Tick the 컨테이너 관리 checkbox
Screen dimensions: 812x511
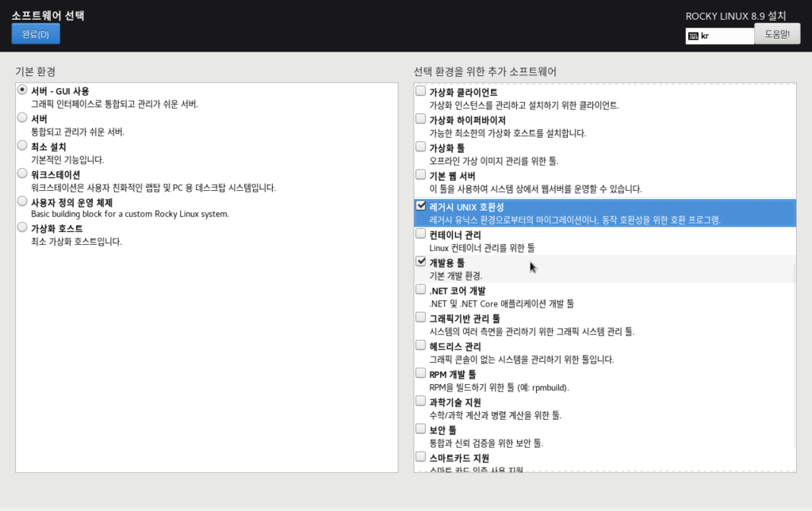pos(420,234)
